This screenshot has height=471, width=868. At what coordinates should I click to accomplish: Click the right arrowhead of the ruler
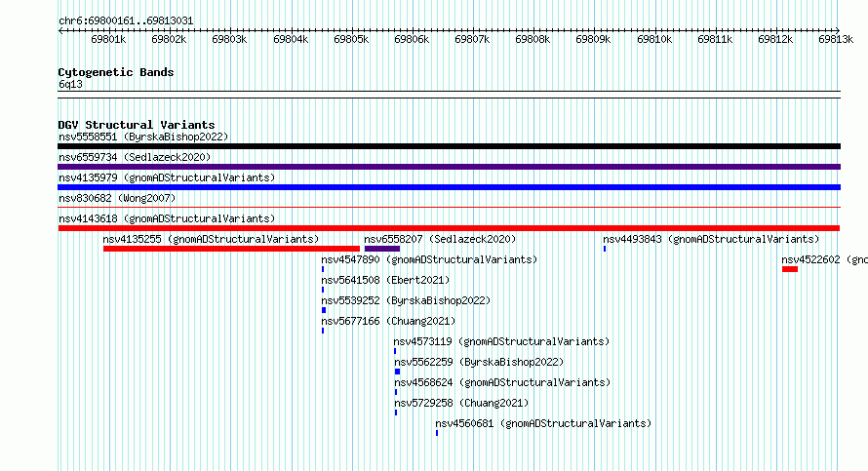click(x=838, y=31)
